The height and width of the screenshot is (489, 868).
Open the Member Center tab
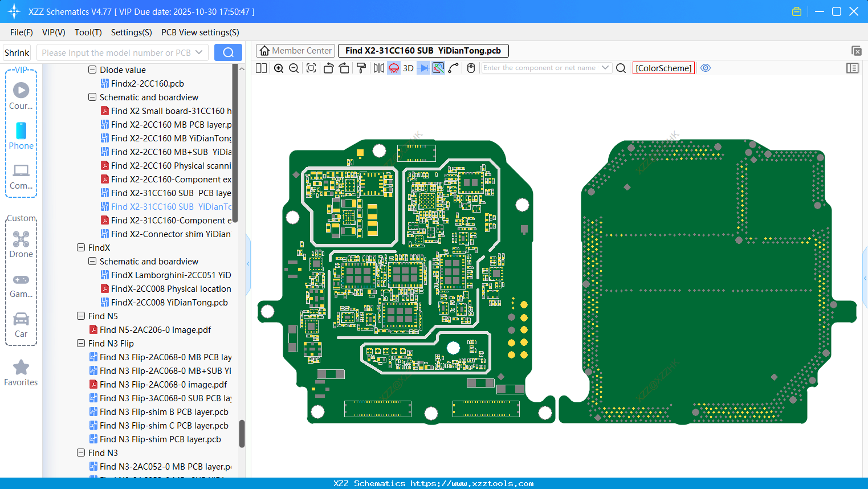point(295,51)
